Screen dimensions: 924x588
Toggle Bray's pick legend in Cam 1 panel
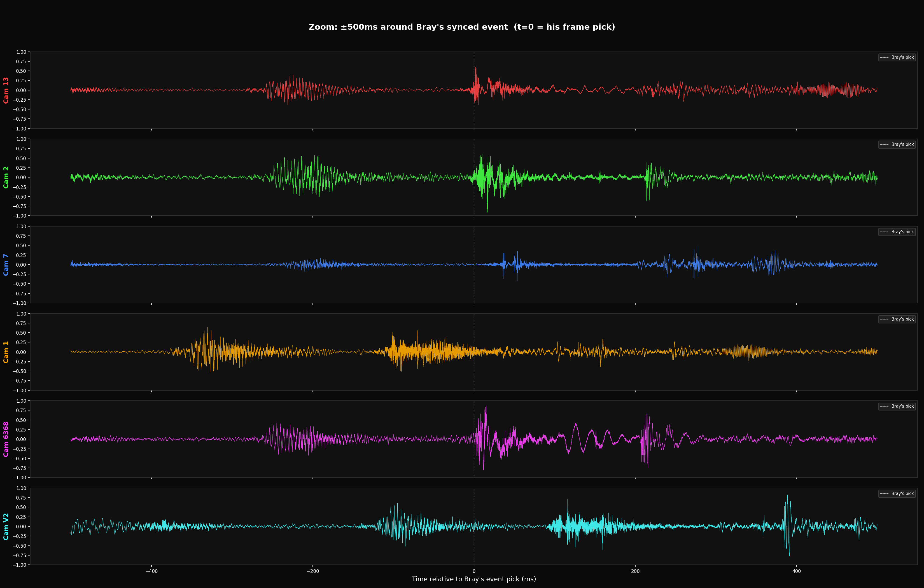coord(897,319)
